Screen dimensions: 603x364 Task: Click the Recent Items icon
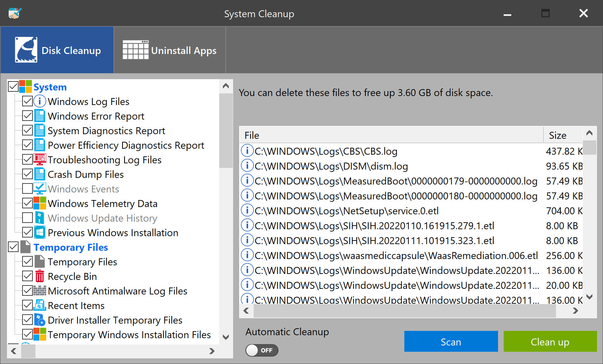point(40,305)
